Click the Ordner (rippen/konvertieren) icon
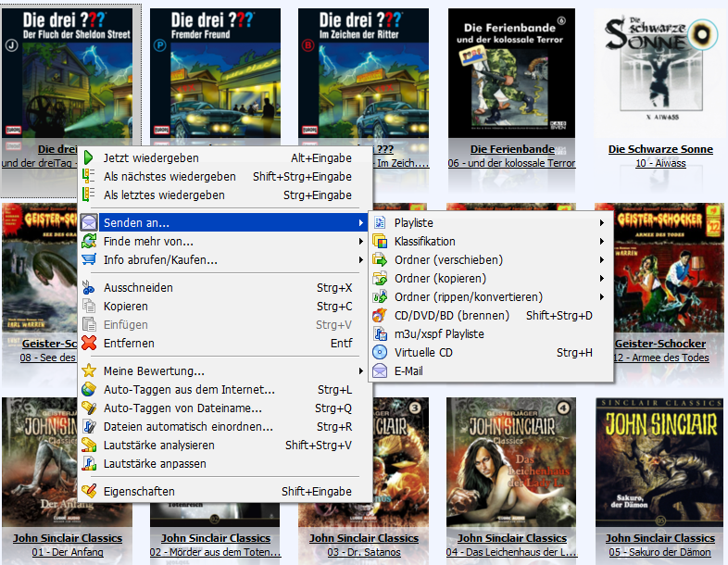The image size is (728, 565). [x=380, y=296]
